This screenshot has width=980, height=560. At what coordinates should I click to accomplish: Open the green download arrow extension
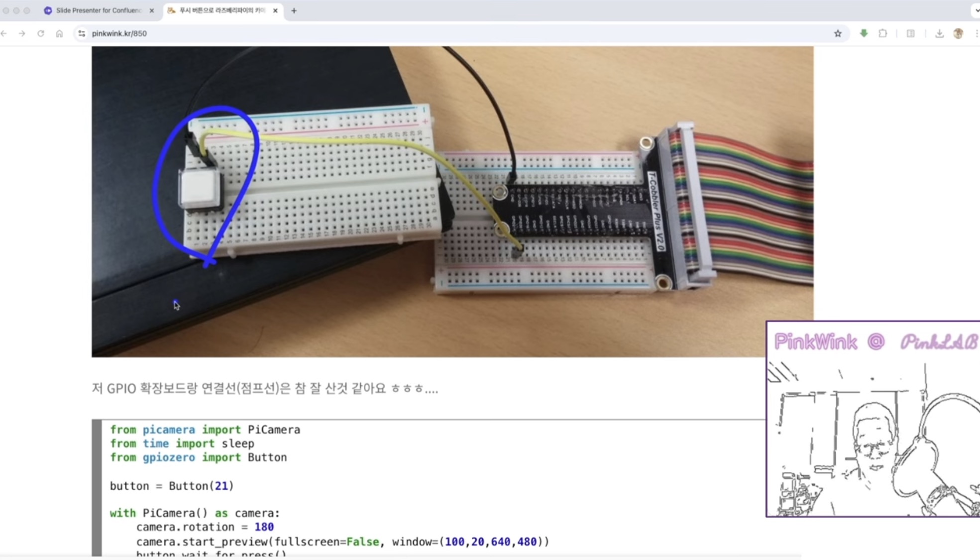click(864, 33)
